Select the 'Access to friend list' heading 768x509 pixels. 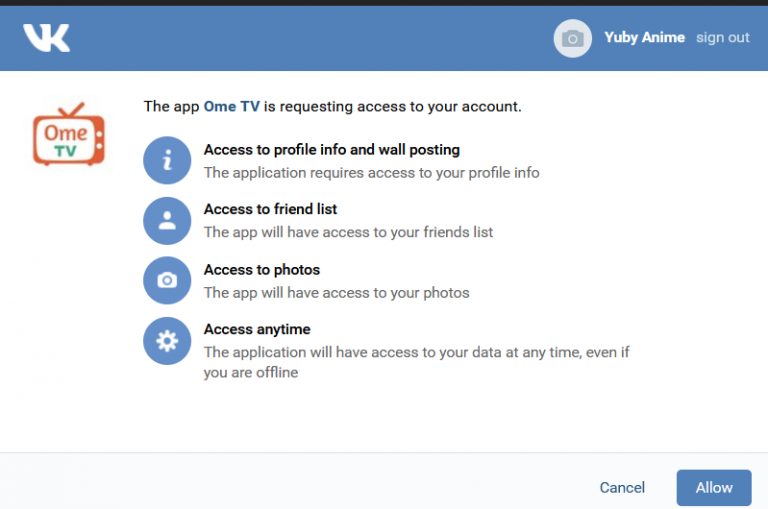270,210
